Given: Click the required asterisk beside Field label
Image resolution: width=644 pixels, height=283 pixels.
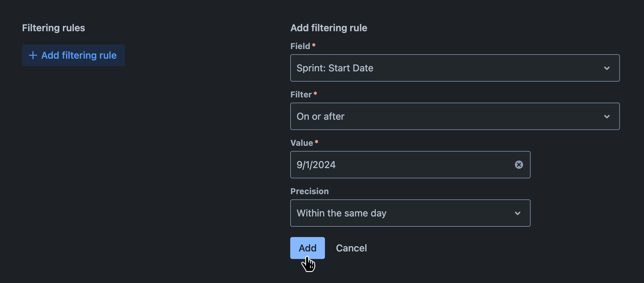Looking at the screenshot, I should 314,44.
